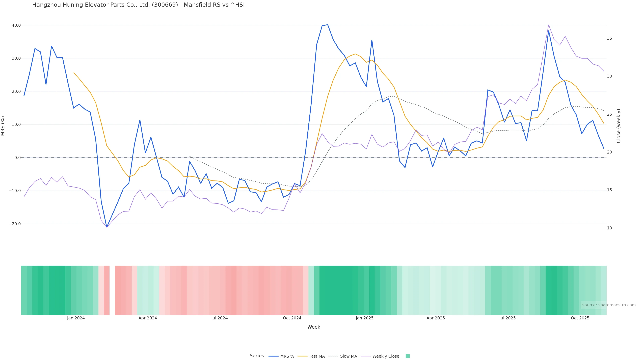Click the blue MRS % legend line icon

274,356
